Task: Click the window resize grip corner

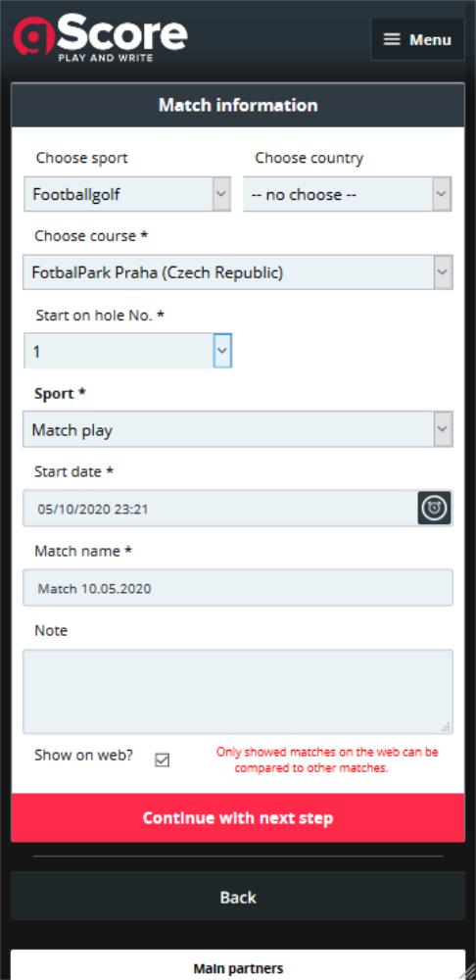Action: pos(467,972)
